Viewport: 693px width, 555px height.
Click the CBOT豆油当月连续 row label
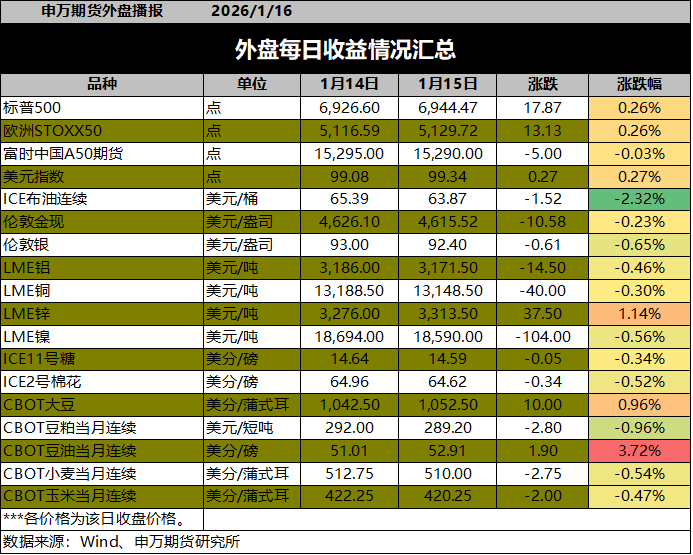click(x=70, y=451)
